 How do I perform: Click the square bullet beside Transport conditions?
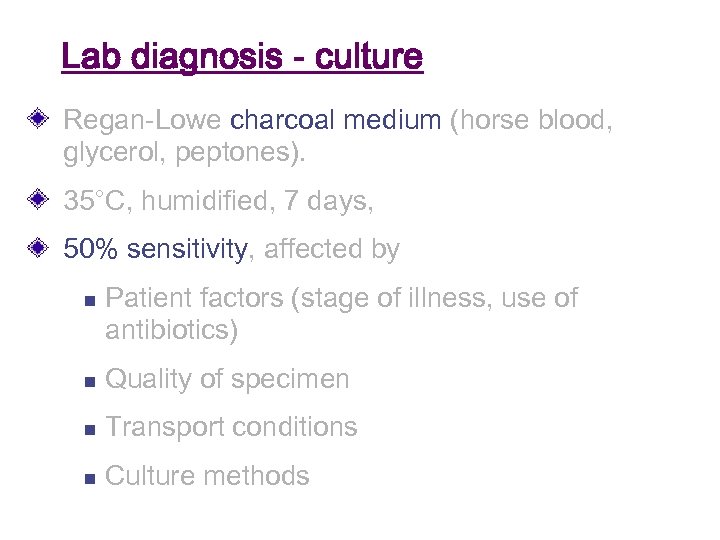(x=87, y=428)
